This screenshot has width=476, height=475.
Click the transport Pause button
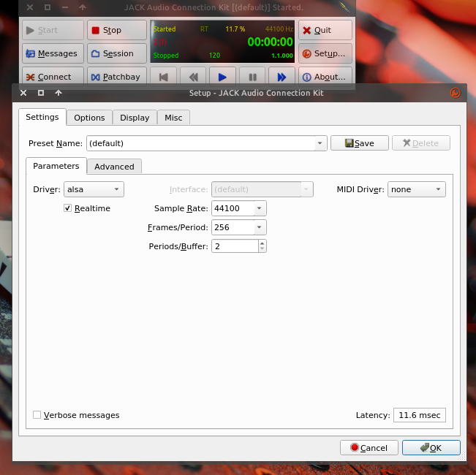tap(252, 77)
